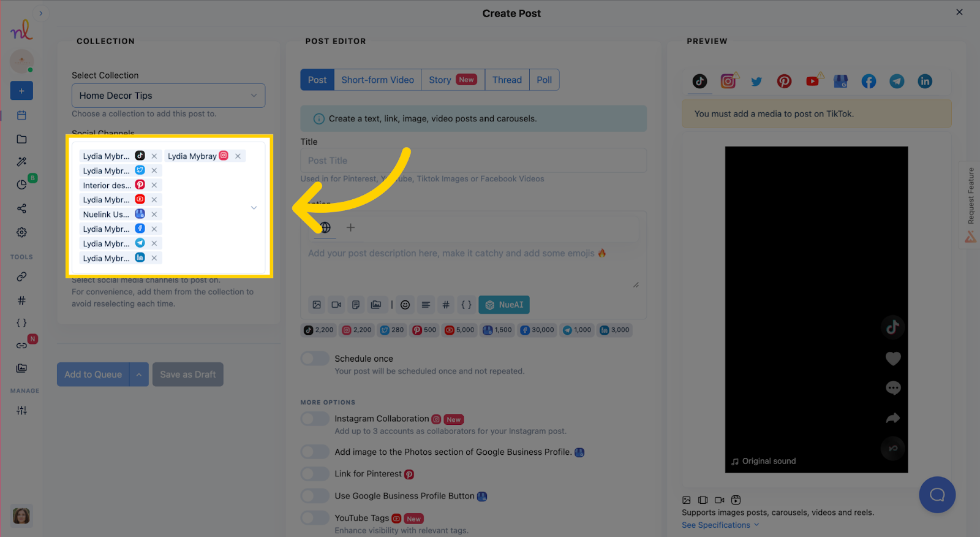Open the settings gear in sidebar
The image size is (980, 537).
(x=21, y=232)
